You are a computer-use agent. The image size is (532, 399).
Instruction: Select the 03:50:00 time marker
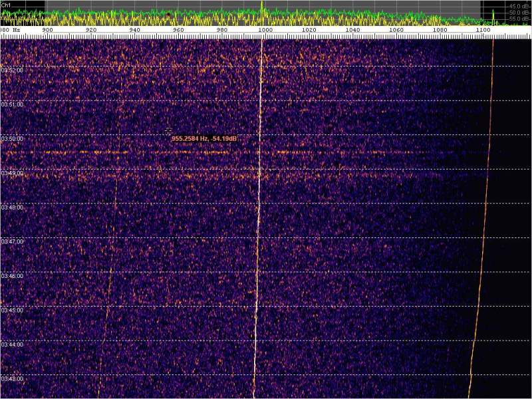12,138
